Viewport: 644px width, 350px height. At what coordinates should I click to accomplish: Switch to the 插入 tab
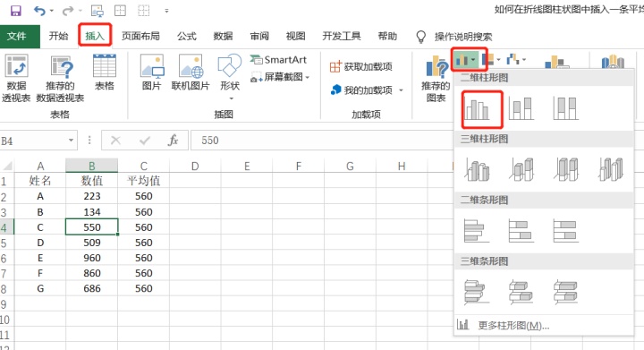(95, 36)
